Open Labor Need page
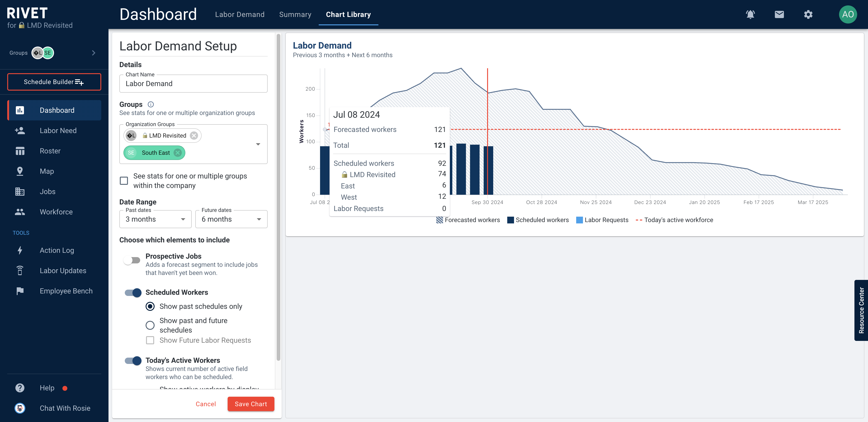868x422 pixels. [x=54, y=131]
